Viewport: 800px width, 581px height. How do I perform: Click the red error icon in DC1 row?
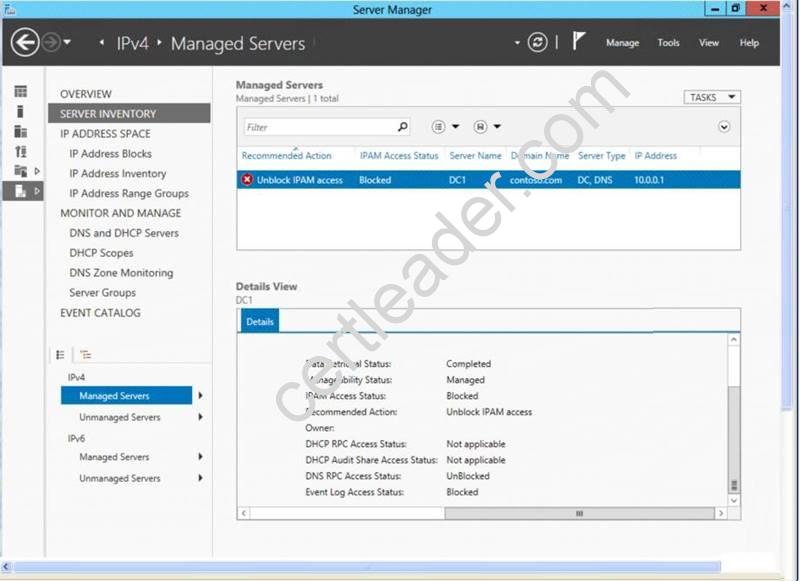(247, 180)
